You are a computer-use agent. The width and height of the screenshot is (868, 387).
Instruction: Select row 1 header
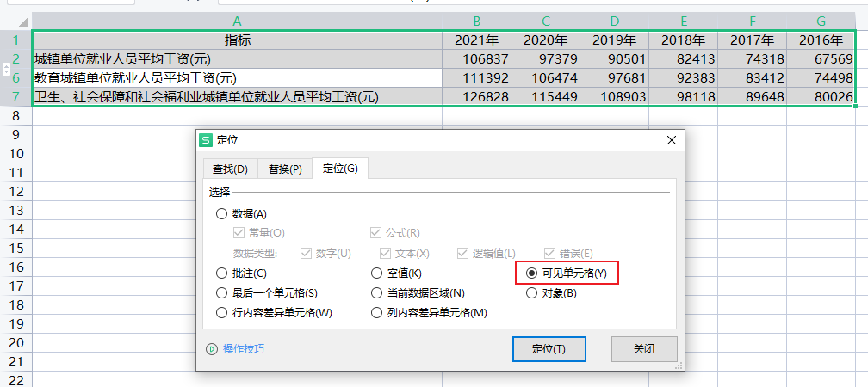[x=16, y=40]
